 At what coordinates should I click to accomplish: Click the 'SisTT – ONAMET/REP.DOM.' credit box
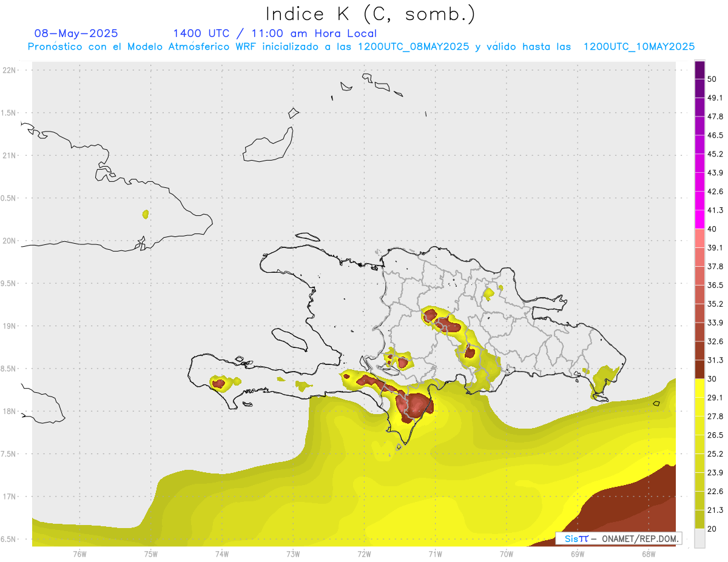click(x=618, y=538)
